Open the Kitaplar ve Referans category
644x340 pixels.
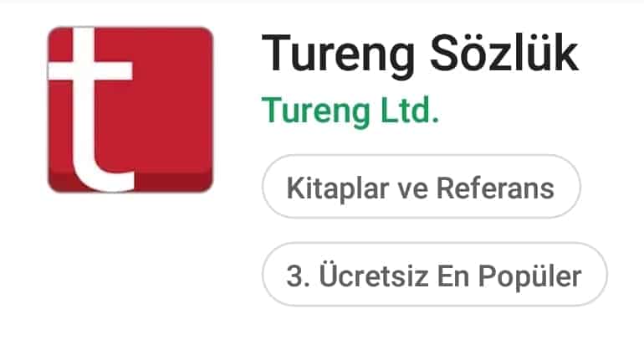[x=422, y=186]
